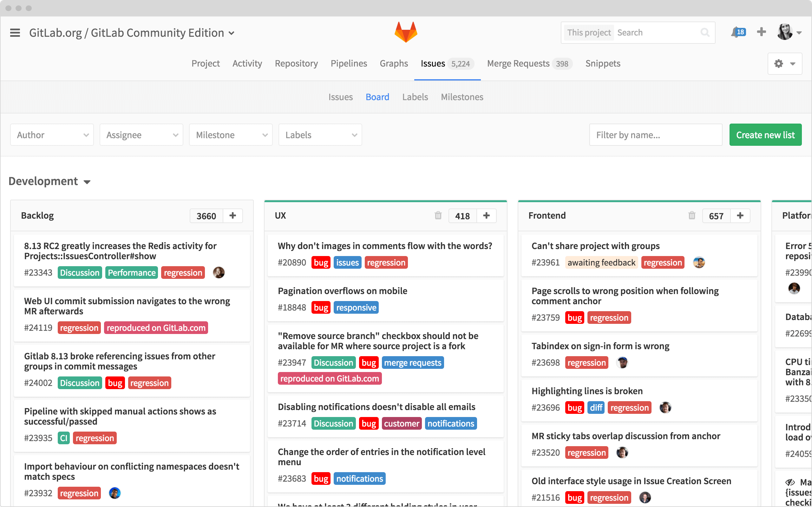
Task: Add a new issue to the UX list
Action: tap(487, 215)
